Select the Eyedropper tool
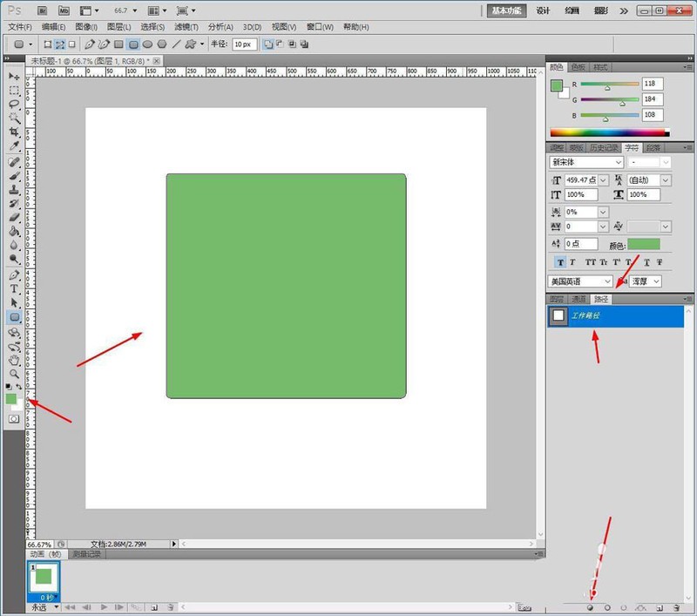This screenshot has height=616, width=697. [x=14, y=146]
